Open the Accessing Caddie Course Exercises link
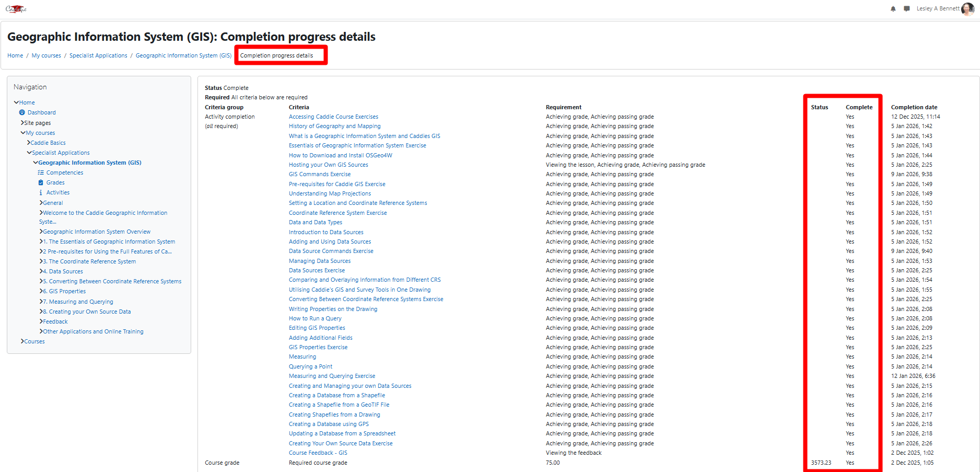This screenshot has height=472, width=980. 333,117
